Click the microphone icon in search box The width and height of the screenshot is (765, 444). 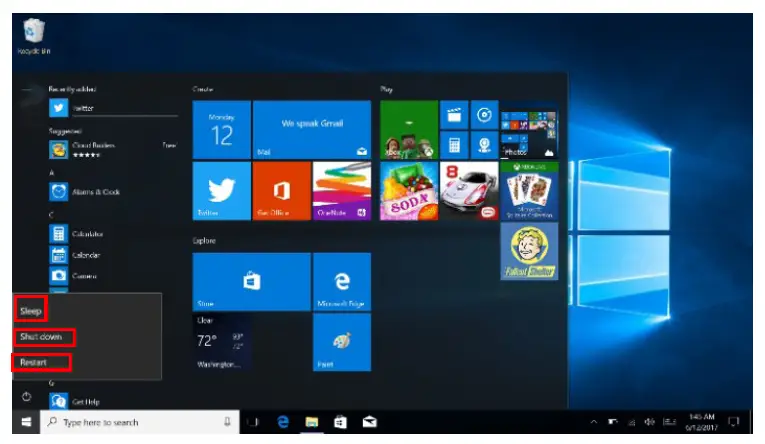pos(227,422)
